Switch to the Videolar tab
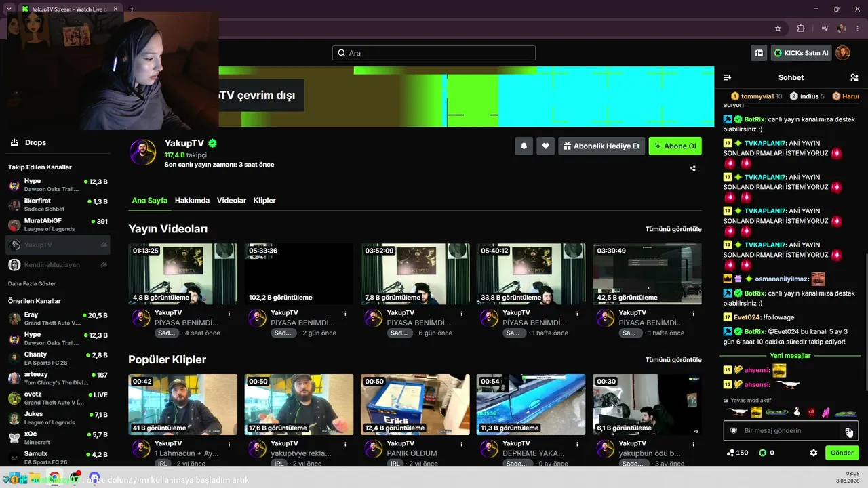The width and height of the screenshot is (868, 488). [231, 201]
